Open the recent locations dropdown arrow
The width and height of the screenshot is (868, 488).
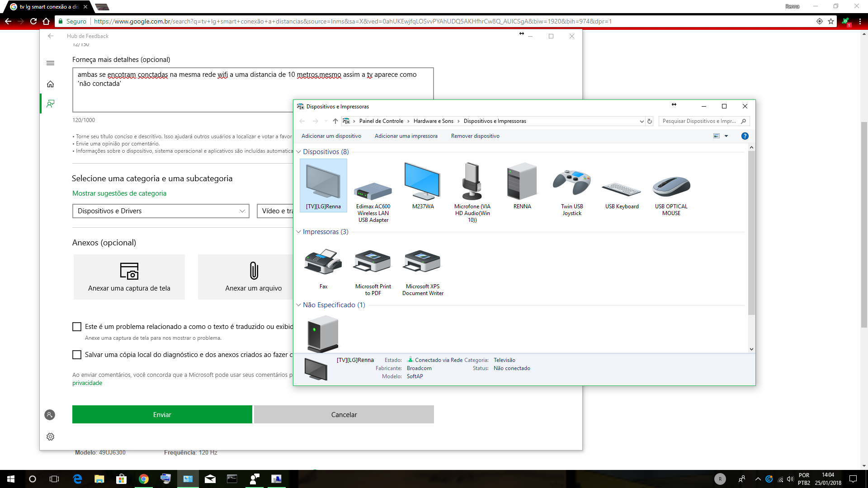pos(326,121)
